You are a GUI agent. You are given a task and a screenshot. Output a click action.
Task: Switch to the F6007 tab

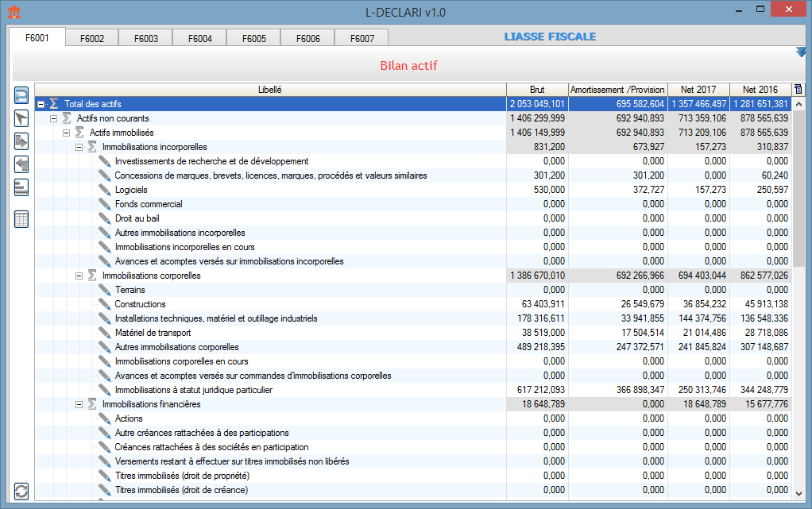362,38
